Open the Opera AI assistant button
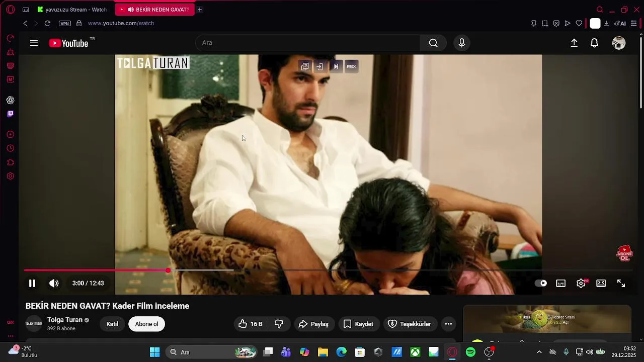This screenshot has height=362, width=644. pyautogui.click(x=620, y=23)
